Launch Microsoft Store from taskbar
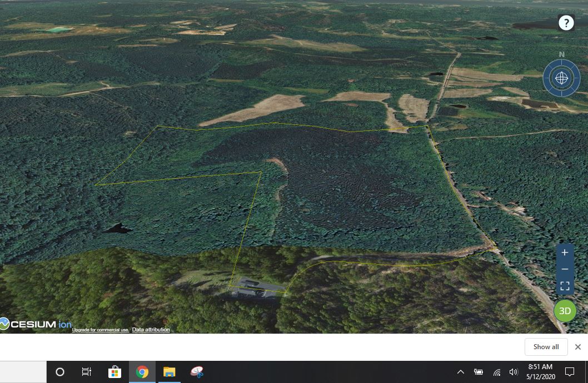 pos(114,372)
